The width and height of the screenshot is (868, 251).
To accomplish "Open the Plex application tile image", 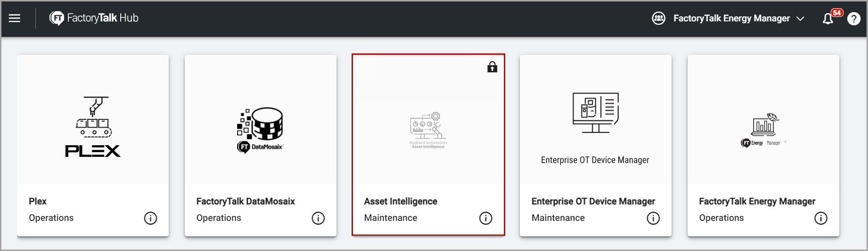I will click(93, 126).
